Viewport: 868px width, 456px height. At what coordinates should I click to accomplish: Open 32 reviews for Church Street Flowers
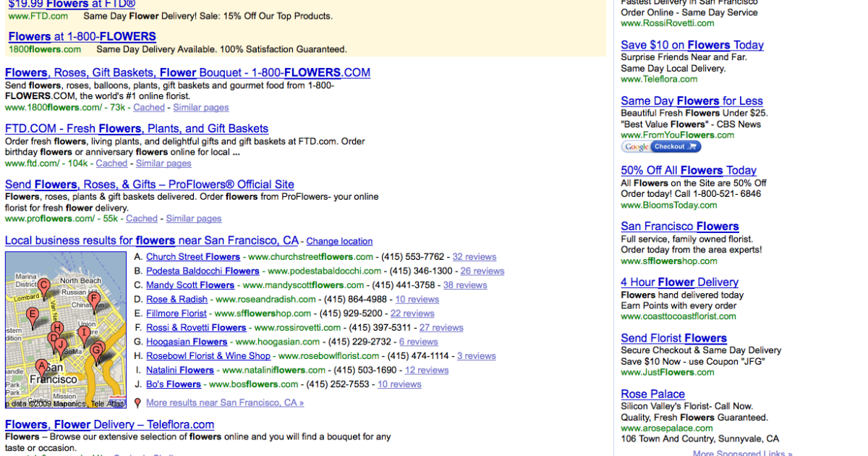[475, 257]
